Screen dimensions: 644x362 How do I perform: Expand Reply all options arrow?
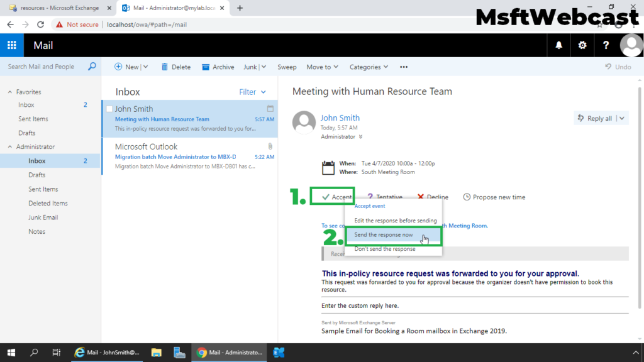(622, 118)
